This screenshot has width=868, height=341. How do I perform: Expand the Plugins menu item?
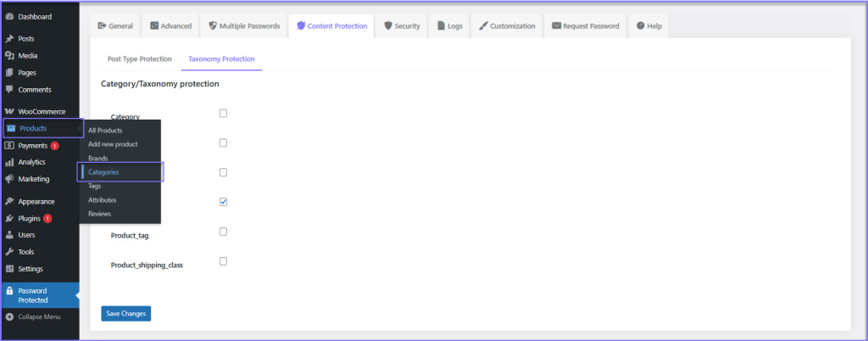coord(30,218)
